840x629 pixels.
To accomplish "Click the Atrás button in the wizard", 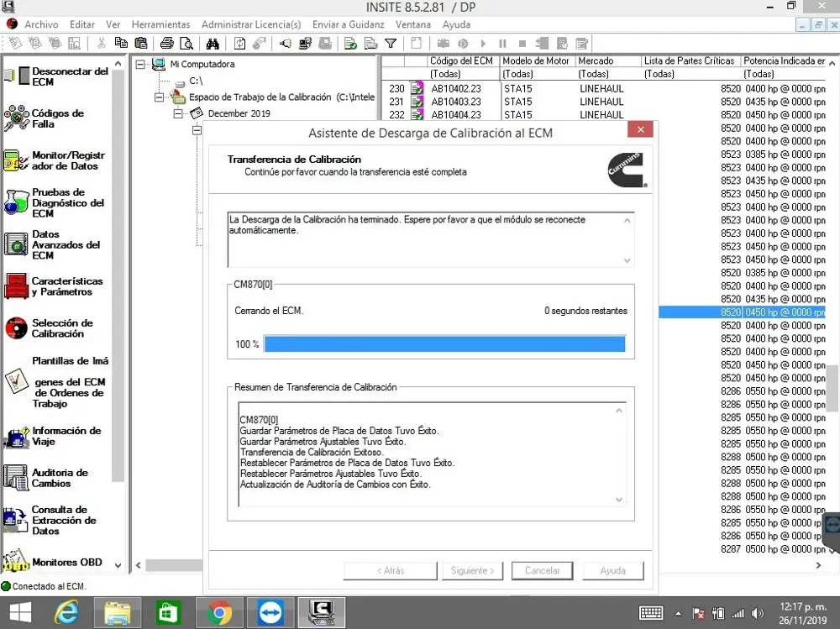I will click(391, 570).
